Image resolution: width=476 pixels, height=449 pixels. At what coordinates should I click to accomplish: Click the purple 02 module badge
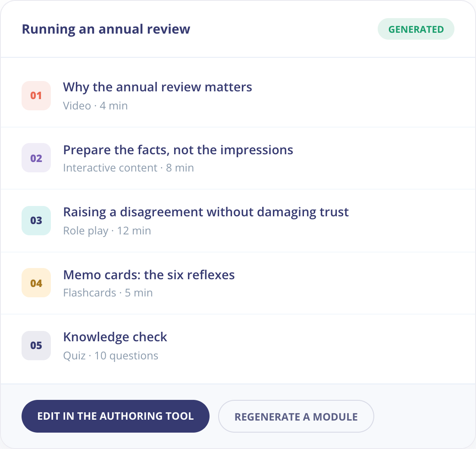(x=36, y=158)
